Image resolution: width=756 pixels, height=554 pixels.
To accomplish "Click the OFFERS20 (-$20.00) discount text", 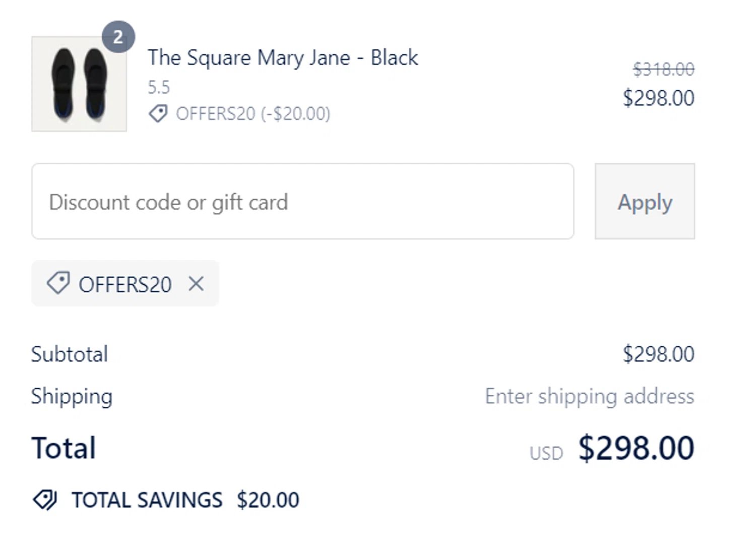I will pyautogui.click(x=253, y=113).
